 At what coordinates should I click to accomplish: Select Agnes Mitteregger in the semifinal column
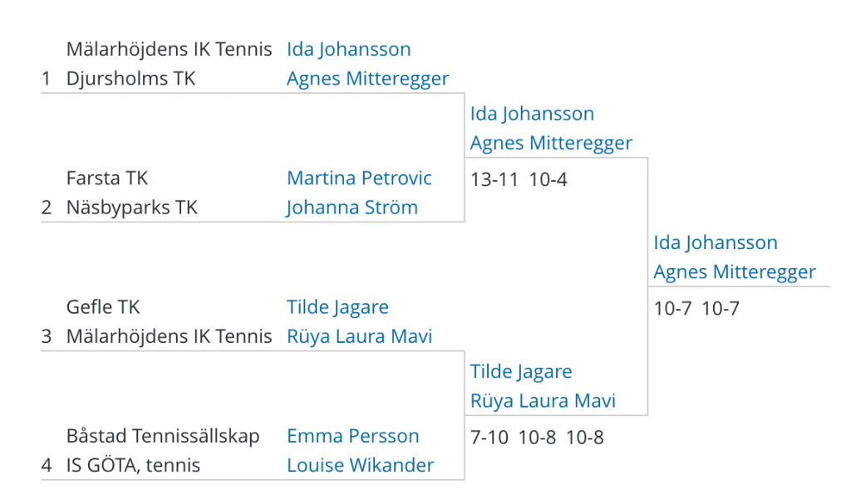click(x=551, y=143)
